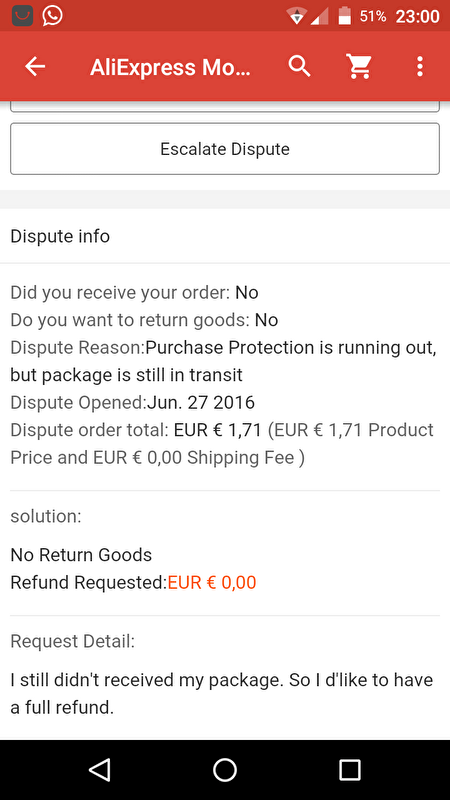Tap the Escalate Dispute button
Image resolution: width=450 pixels, height=800 pixels.
point(225,149)
